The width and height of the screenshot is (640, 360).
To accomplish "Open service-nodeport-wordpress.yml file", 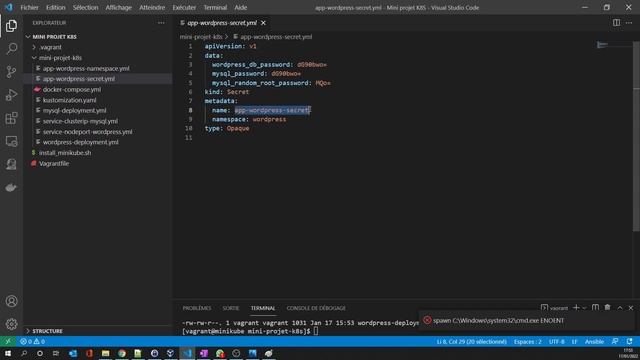I will 87,132.
